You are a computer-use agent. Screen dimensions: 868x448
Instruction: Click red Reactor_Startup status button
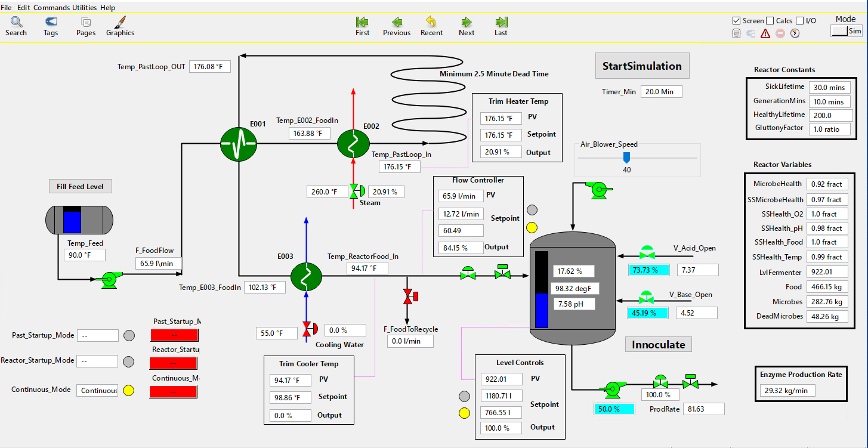(174, 363)
